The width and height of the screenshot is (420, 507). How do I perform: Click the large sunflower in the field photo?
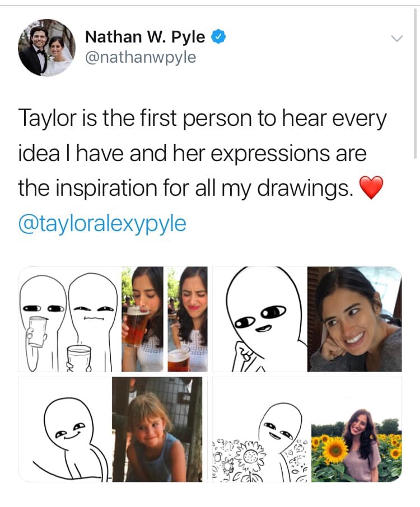(x=335, y=449)
